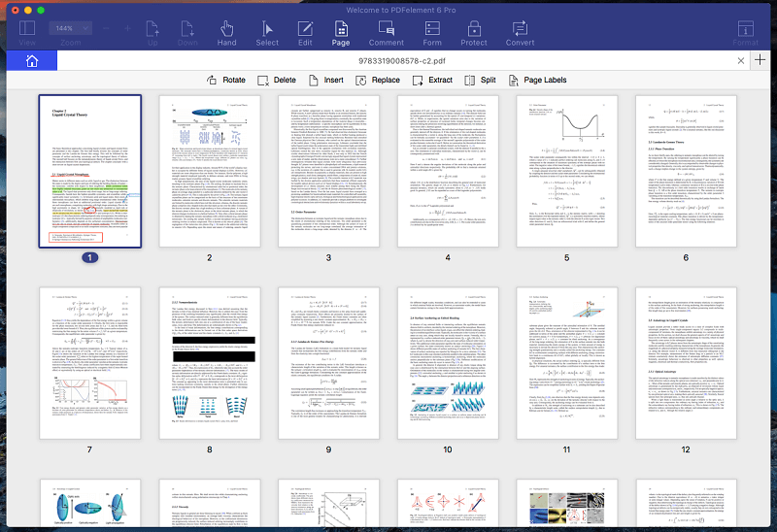This screenshot has width=777, height=532.
Task: Click the page number 1 label
Action: click(89, 257)
